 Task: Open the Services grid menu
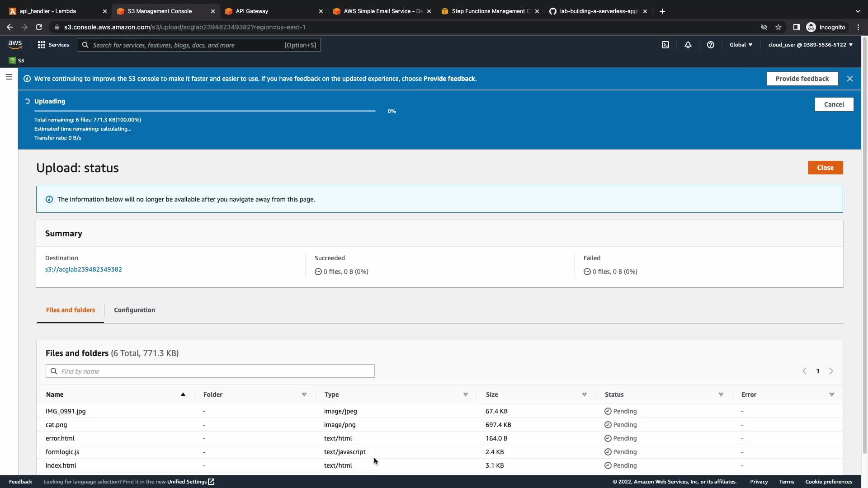pos(53,45)
